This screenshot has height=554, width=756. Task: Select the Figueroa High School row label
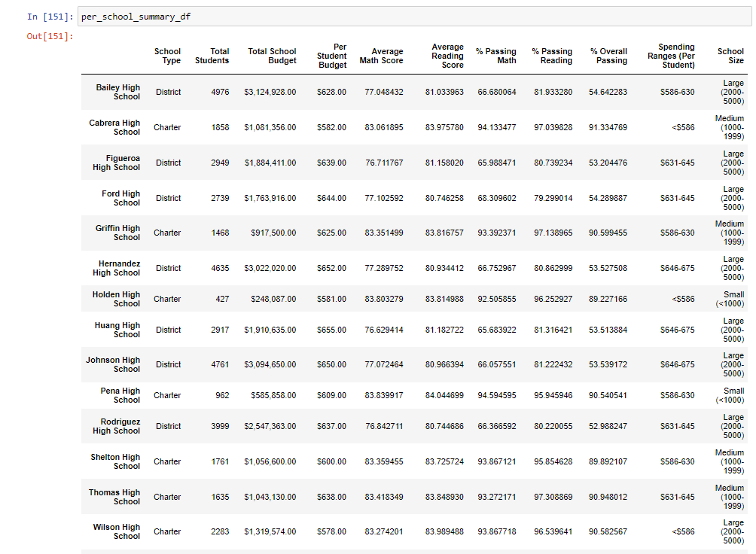(x=117, y=163)
